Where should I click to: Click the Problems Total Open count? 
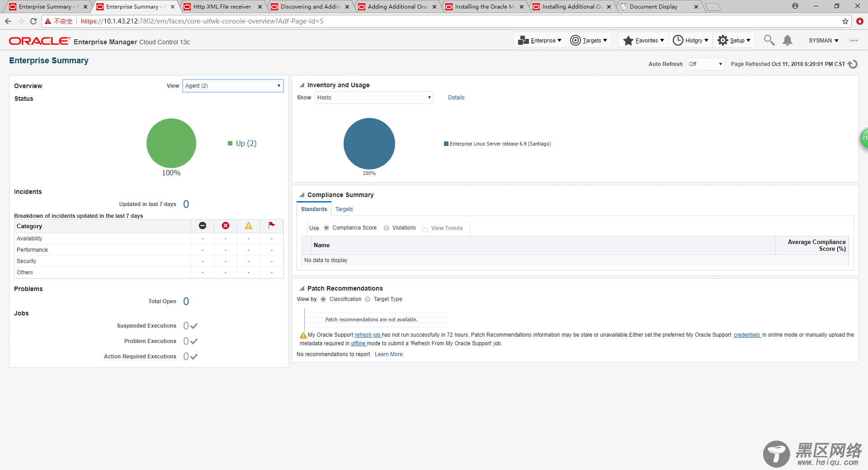pos(186,301)
